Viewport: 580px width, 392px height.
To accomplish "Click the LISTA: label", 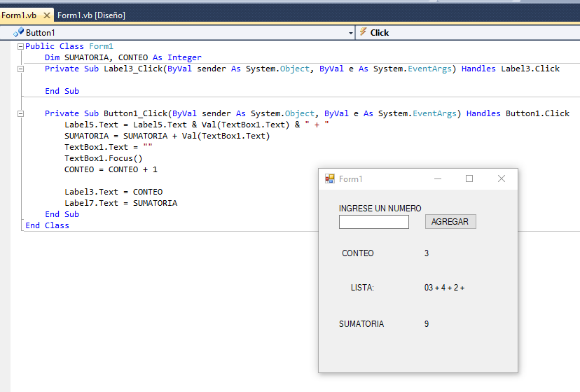I will (x=362, y=287).
